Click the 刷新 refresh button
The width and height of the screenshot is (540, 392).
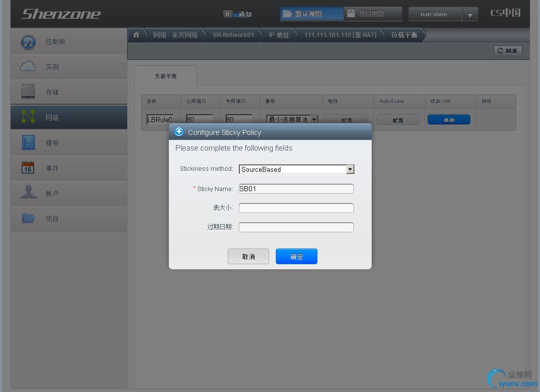pos(508,51)
